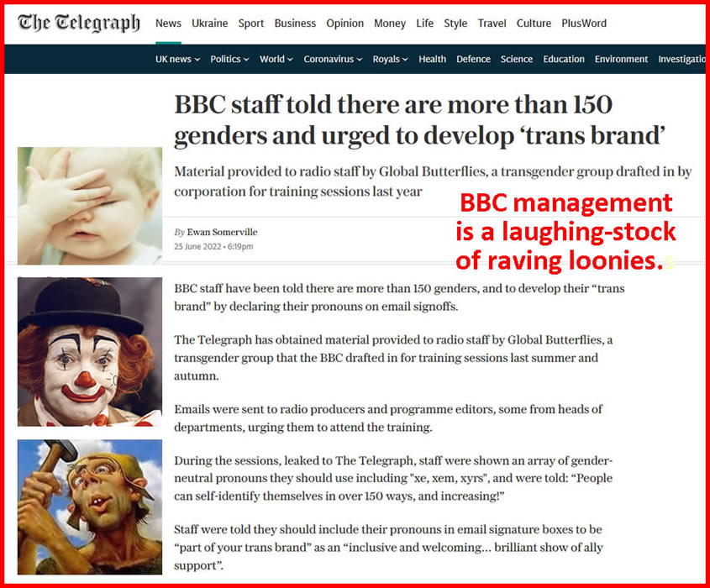Expand the Coronavirus submenu

[333, 60]
